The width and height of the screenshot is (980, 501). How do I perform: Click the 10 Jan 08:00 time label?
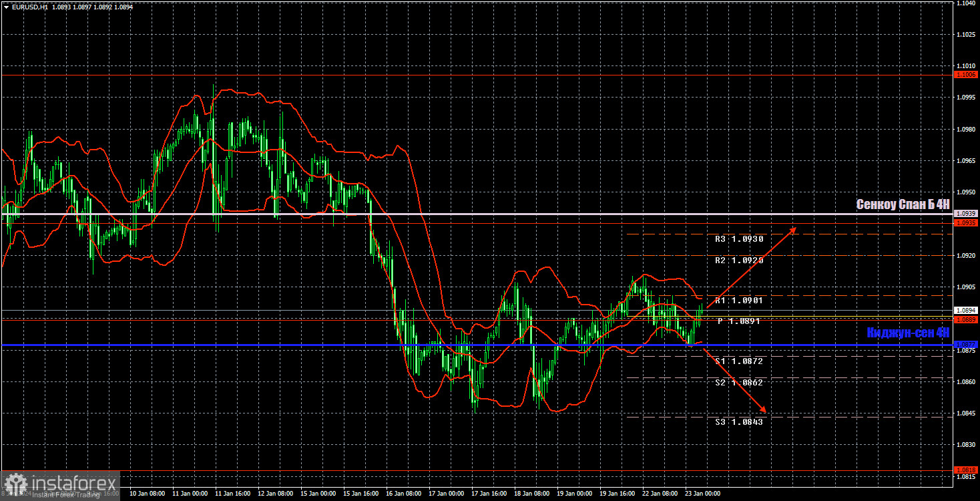(148, 494)
